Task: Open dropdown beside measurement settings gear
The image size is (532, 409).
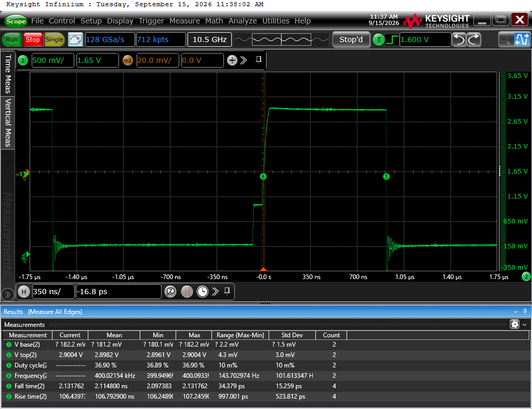Action: click(525, 325)
